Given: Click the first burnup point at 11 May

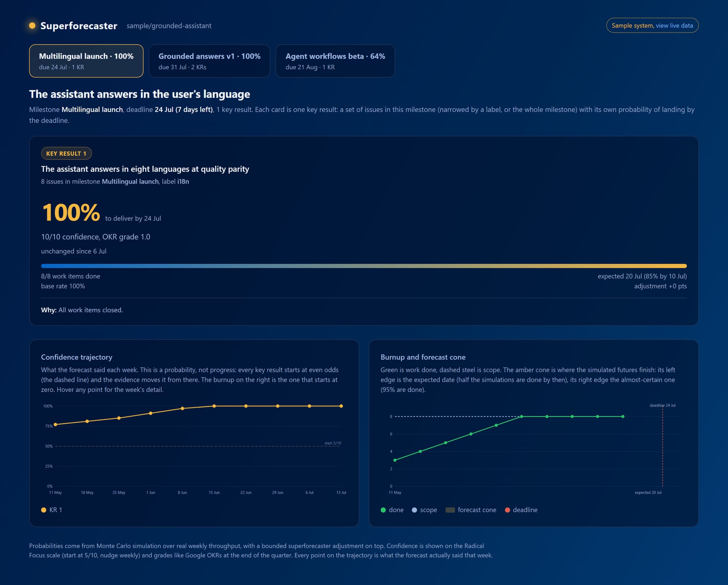Looking at the screenshot, I should tap(395, 460).
